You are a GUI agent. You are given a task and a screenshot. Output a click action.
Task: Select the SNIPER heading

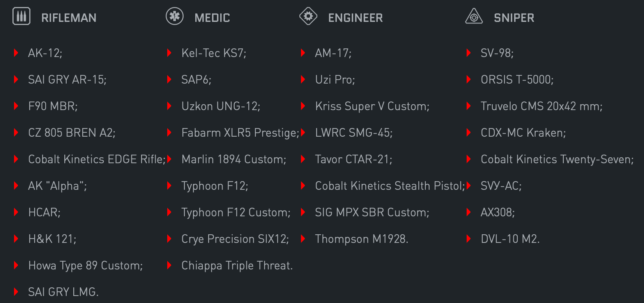(514, 18)
